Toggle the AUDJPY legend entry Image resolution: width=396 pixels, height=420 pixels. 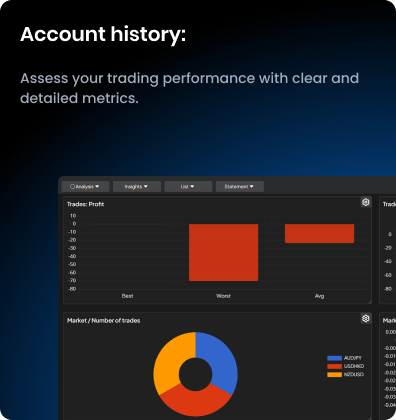point(345,358)
